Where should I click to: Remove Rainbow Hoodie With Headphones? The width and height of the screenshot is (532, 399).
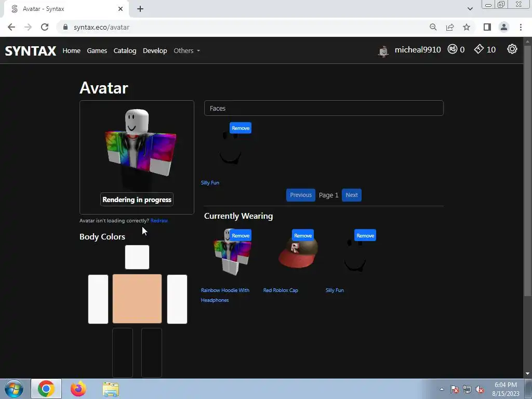pyautogui.click(x=241, y=235)
